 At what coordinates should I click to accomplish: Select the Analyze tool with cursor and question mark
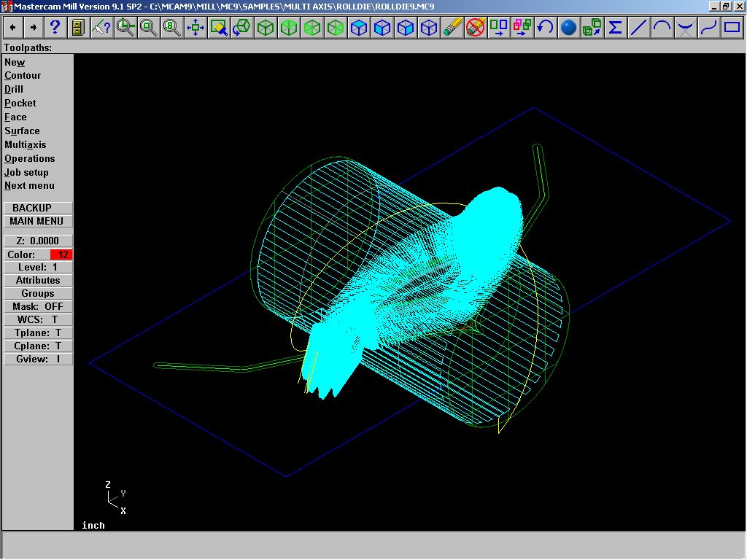click(101, 28)
